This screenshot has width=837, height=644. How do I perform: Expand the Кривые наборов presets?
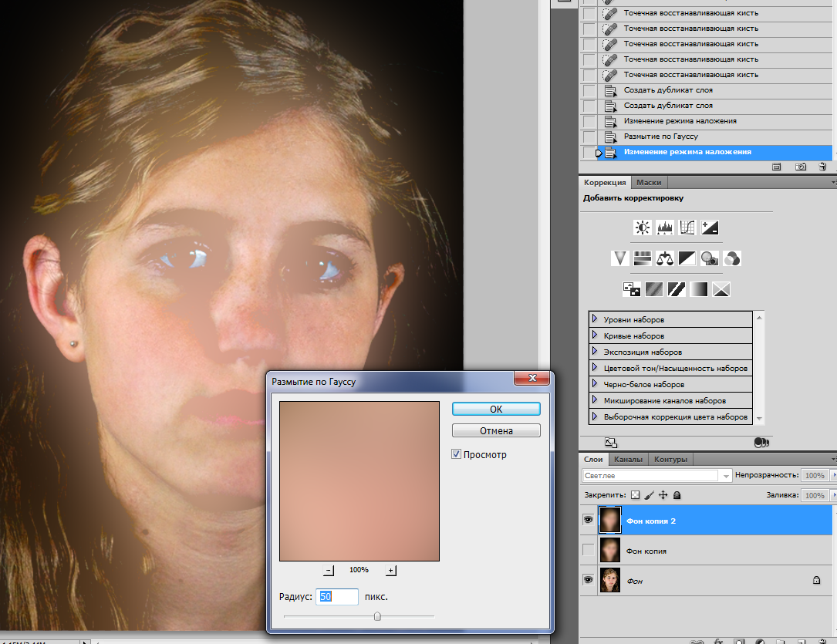pos(595,335)
